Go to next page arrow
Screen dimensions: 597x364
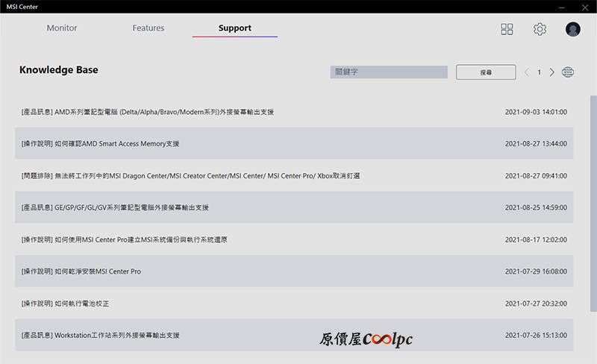click(551, 72)
